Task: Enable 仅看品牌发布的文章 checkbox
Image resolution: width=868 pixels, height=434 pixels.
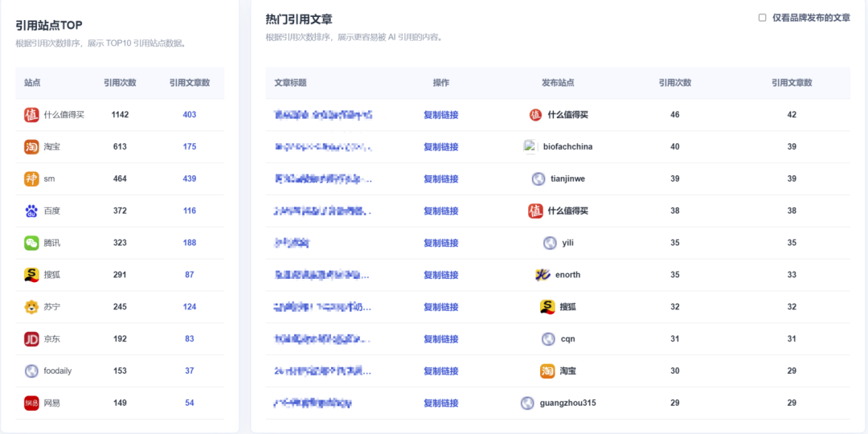Action: [762, 18]
